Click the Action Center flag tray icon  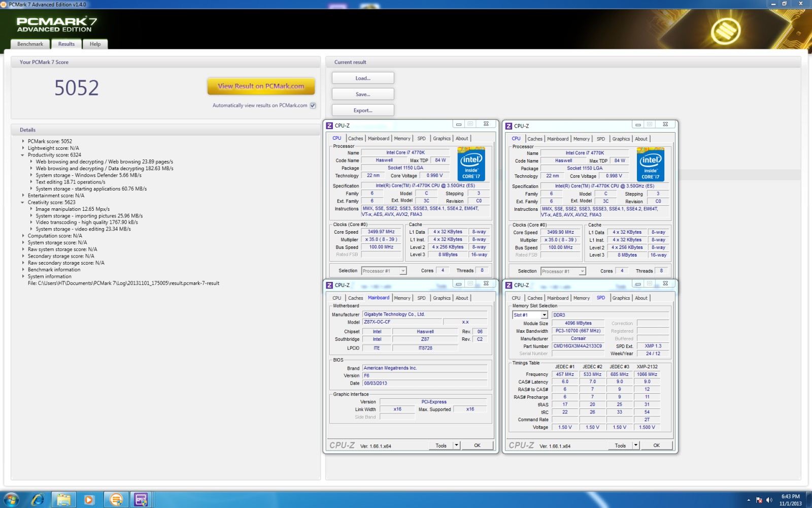coord(759,500)
